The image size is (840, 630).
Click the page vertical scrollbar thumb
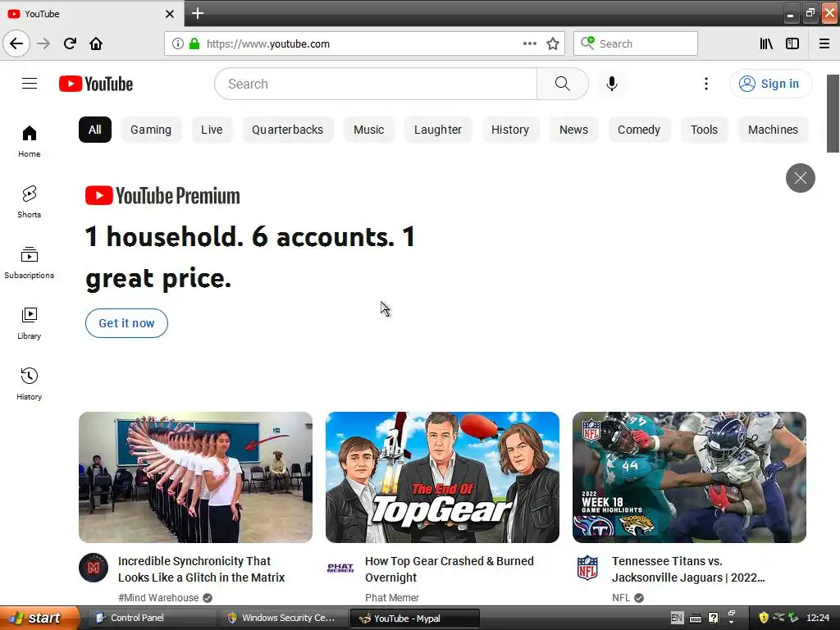833,113
